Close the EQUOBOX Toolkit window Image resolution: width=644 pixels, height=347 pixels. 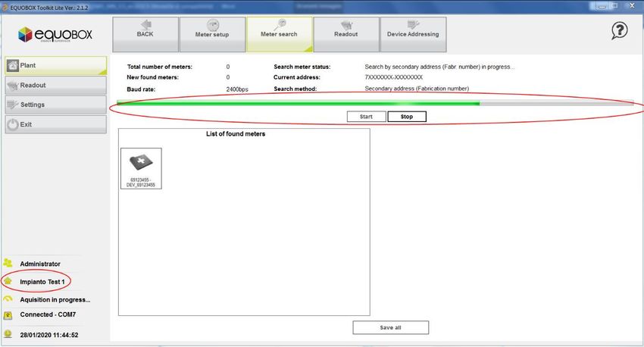tap(632, 6)
